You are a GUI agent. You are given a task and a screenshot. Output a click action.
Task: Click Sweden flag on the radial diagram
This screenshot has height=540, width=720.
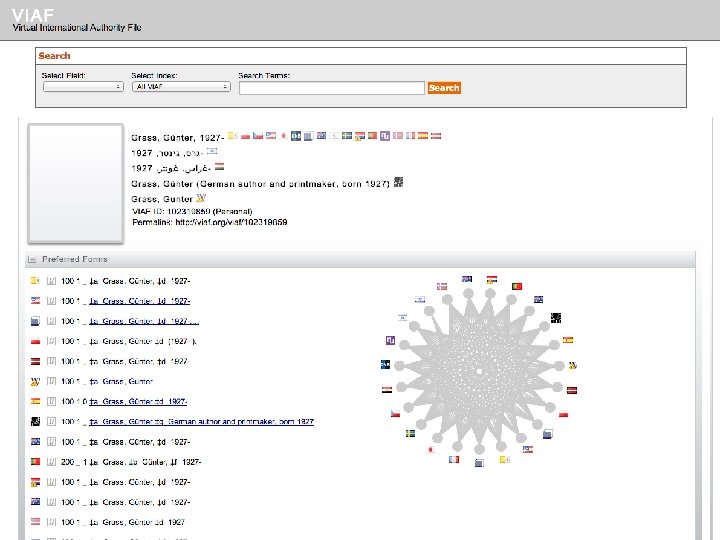[411, 433]
